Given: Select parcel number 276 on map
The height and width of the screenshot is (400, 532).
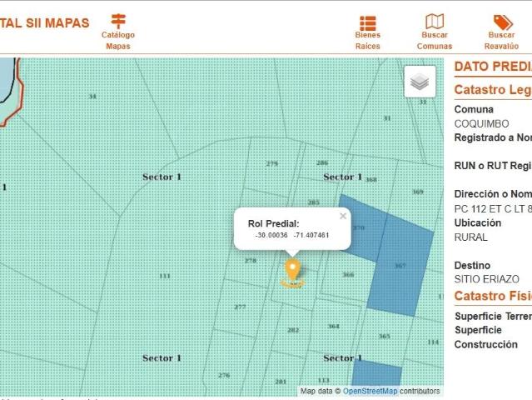Looking at the screenshot, I should [x=224, y=375].
